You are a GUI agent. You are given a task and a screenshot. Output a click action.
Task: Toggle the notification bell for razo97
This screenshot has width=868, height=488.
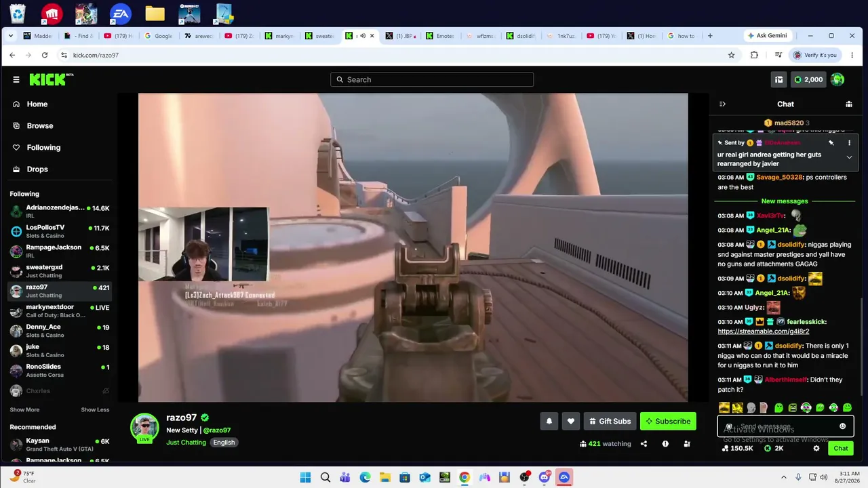pyautogui.click(x=549, y=421)
